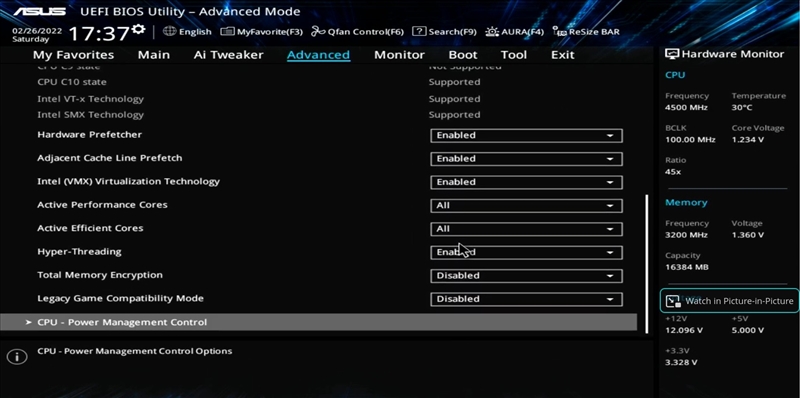Click the settings gear next to the clock
Viewport: 800px width, 398px height.
tap(138, 29)
